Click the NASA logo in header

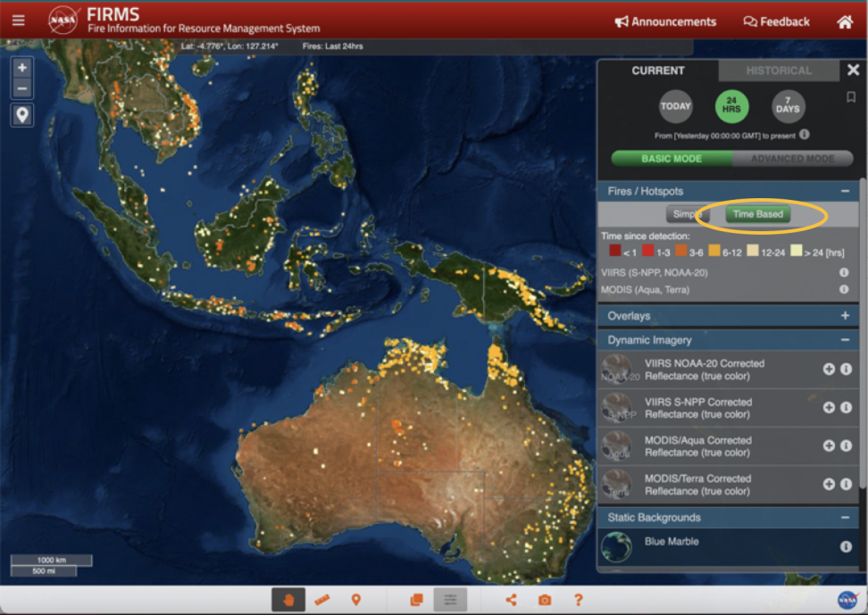click(x=63, y=20)
